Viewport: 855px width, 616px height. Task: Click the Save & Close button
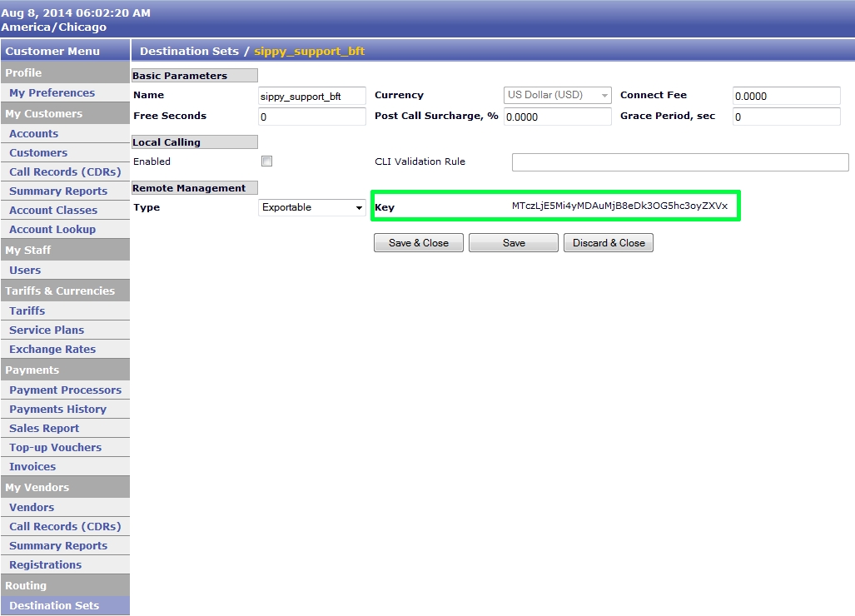[418, 242]
